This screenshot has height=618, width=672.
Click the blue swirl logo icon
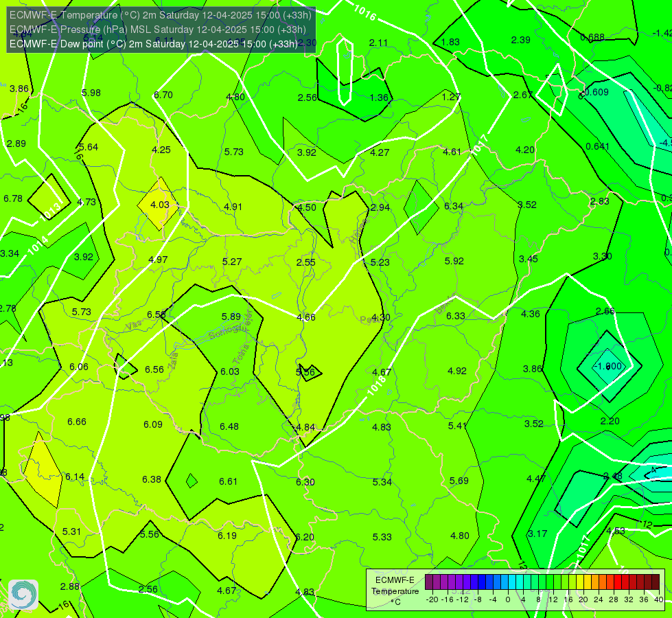[x=23, y=595]
